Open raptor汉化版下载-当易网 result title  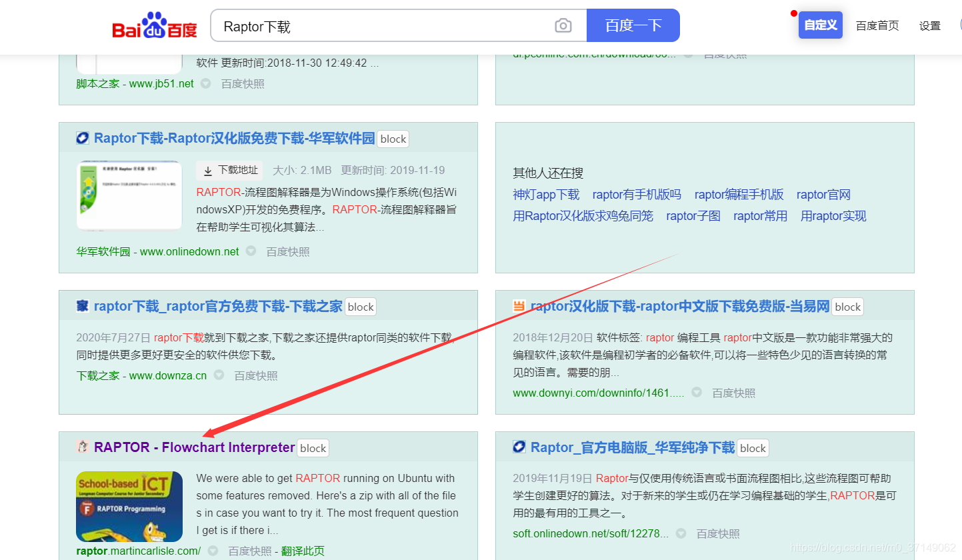coord(680,306)
